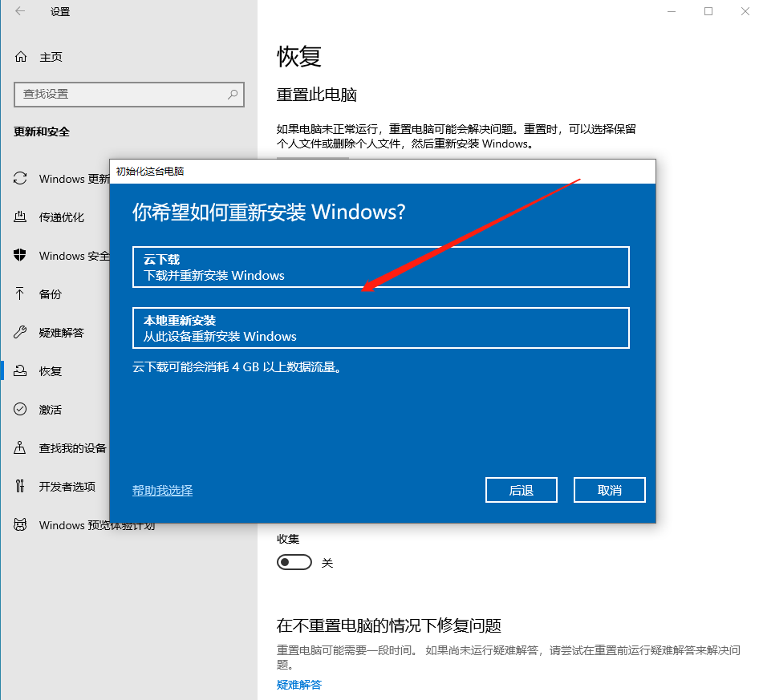759x700 pixels.
Task: Turn off the 收集 toggle switch
Action: 294,562
